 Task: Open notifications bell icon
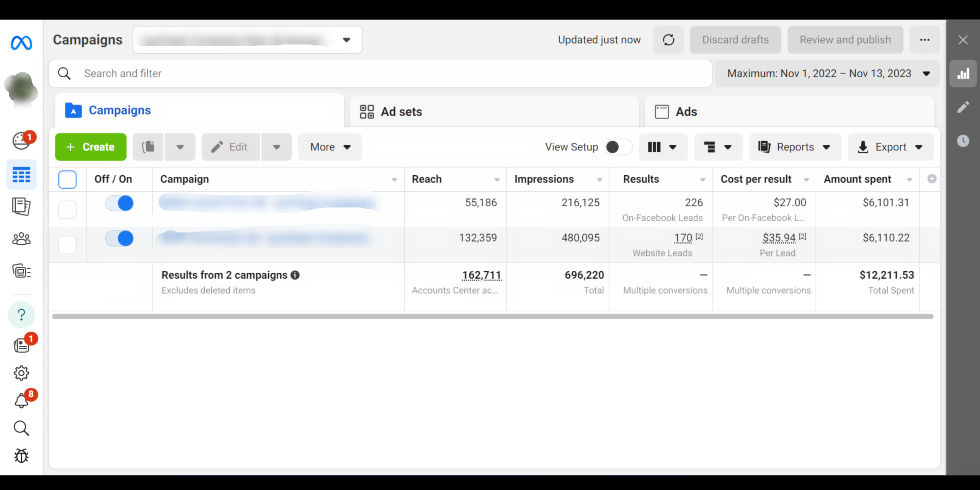(21, 400)
